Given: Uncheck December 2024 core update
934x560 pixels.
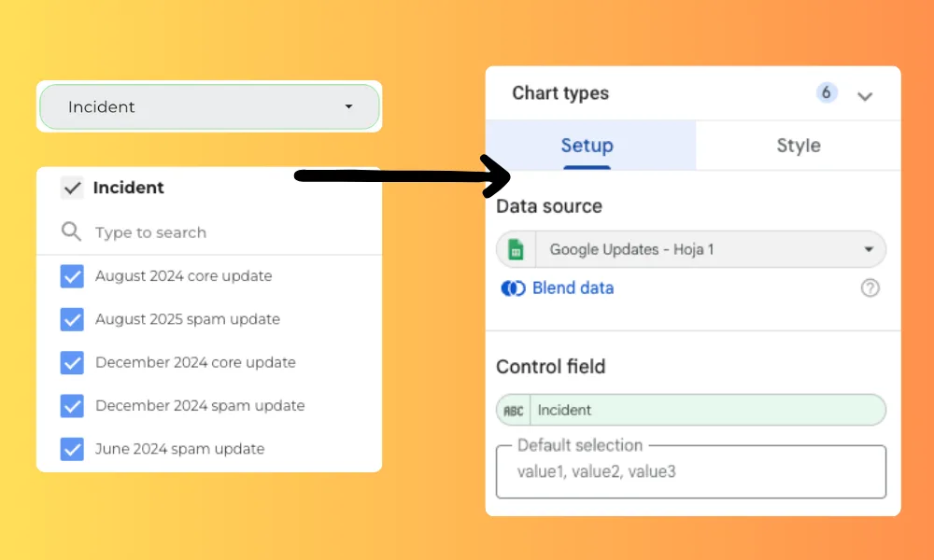Looking at the screenshot, I should click(72, 362).
